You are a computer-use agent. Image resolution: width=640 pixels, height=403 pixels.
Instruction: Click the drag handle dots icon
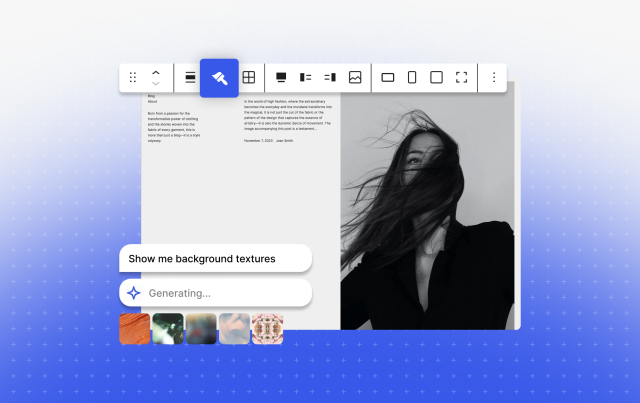pos(133,77)
